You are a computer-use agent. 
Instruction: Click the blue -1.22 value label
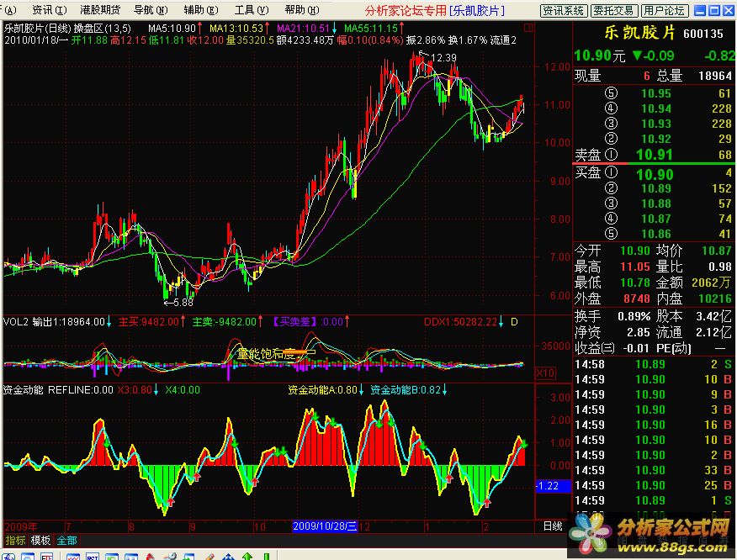pyautogui.click(x=553, y=486)
